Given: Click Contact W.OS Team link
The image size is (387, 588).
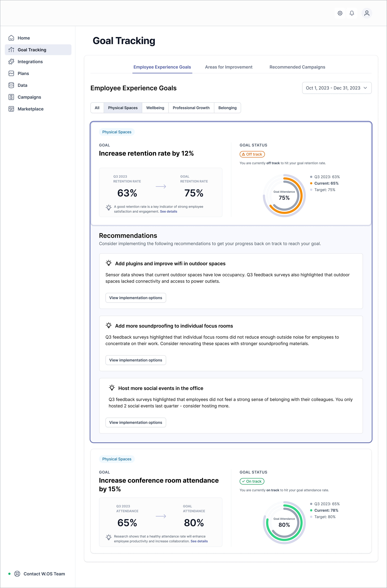Looking at the screenshot, I should pos(44,574).
